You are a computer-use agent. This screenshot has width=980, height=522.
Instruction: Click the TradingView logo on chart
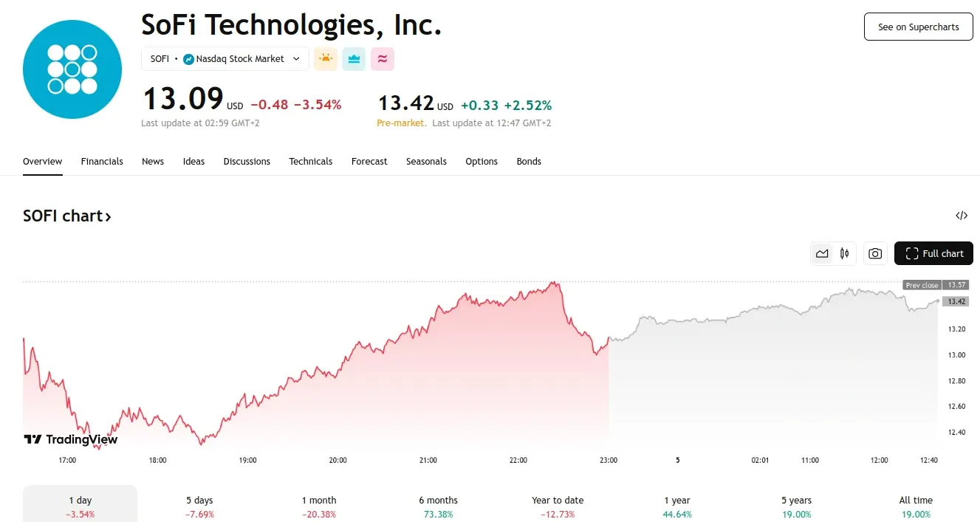71,439
